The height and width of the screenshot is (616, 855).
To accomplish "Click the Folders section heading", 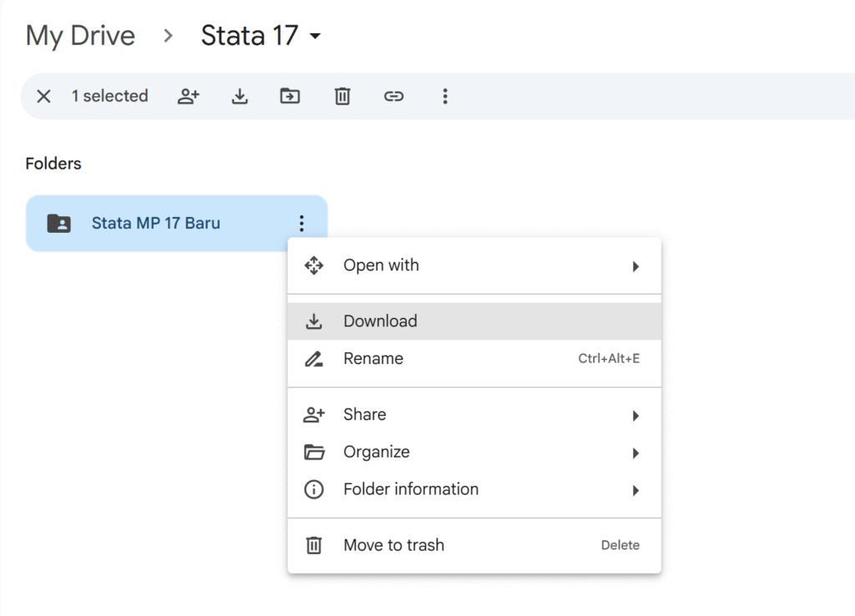I will [53, 164].
